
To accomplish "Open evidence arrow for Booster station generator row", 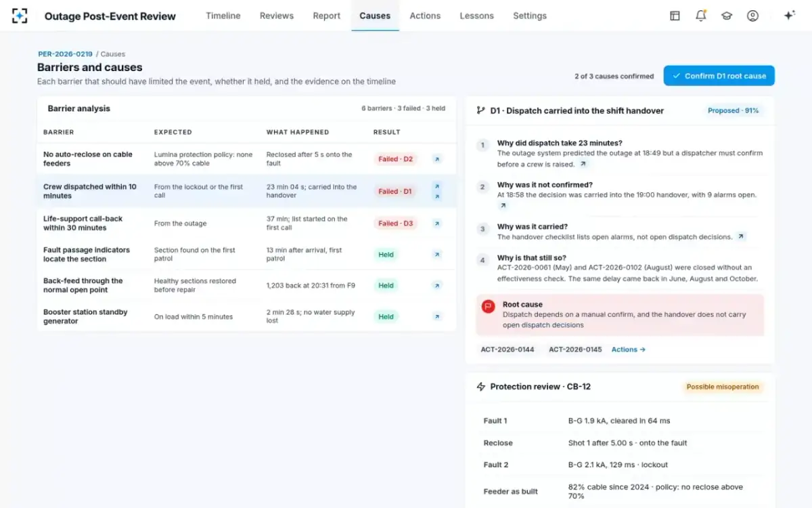I will 437,316.
